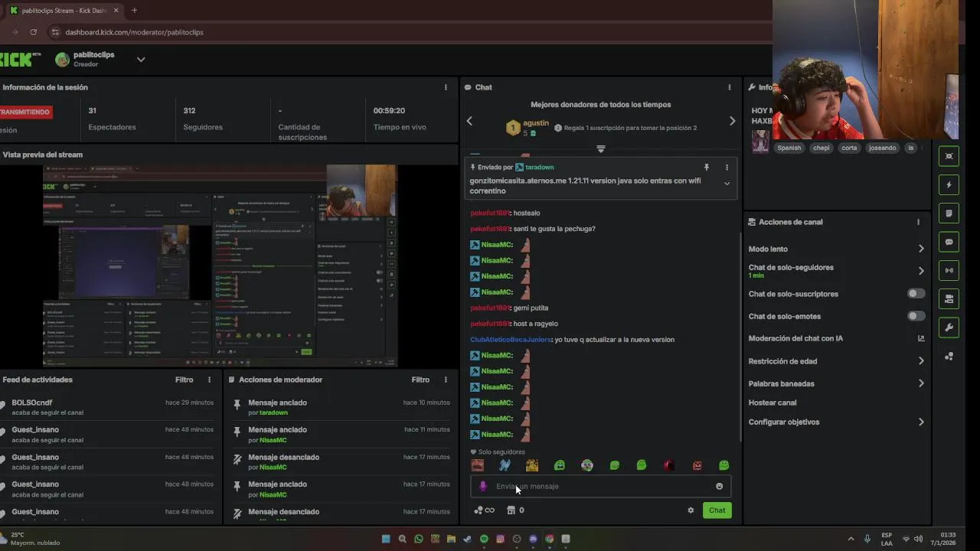Open the channel actions sidebar icon

pyautogui.click(x=949, y=299)
